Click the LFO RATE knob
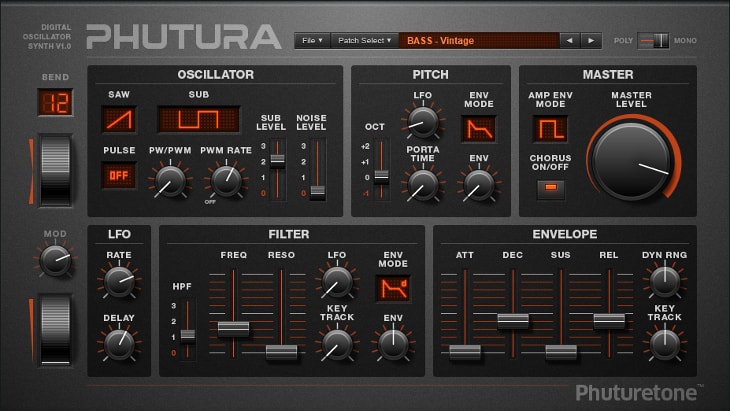Screen dimensions: 730x411 point(119,282)
